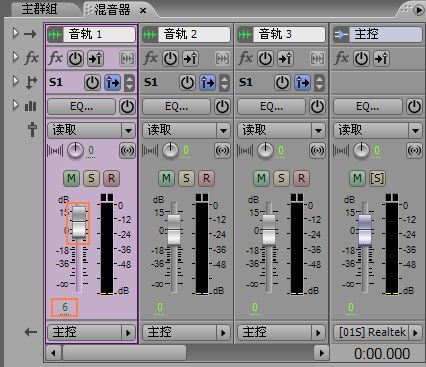426x367 pixels.
Task: Click sum-to-mono icon on 音轨 3
Action: [317, 151]
